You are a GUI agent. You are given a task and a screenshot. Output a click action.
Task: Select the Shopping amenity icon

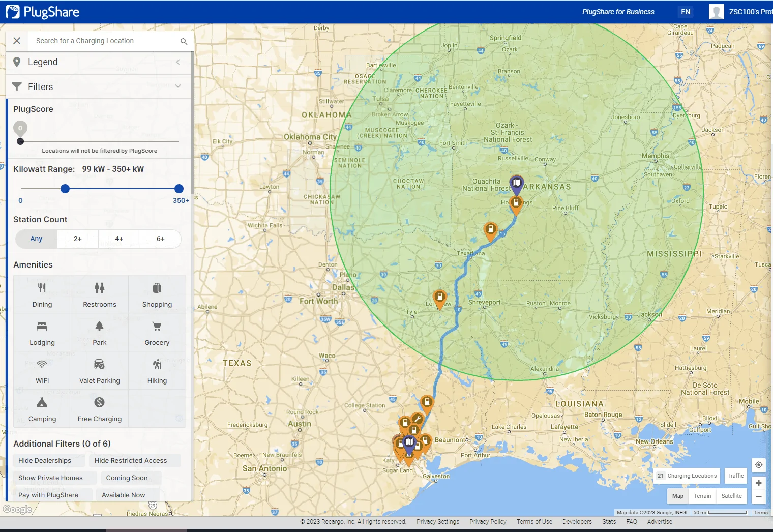(x=157, y=288)
